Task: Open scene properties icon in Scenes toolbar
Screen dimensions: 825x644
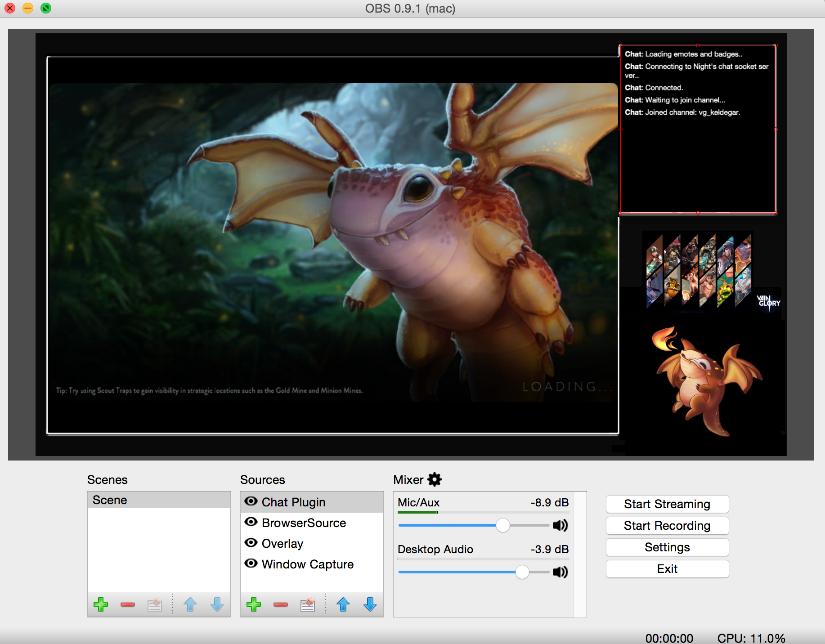Action: (x=155, y=604)
